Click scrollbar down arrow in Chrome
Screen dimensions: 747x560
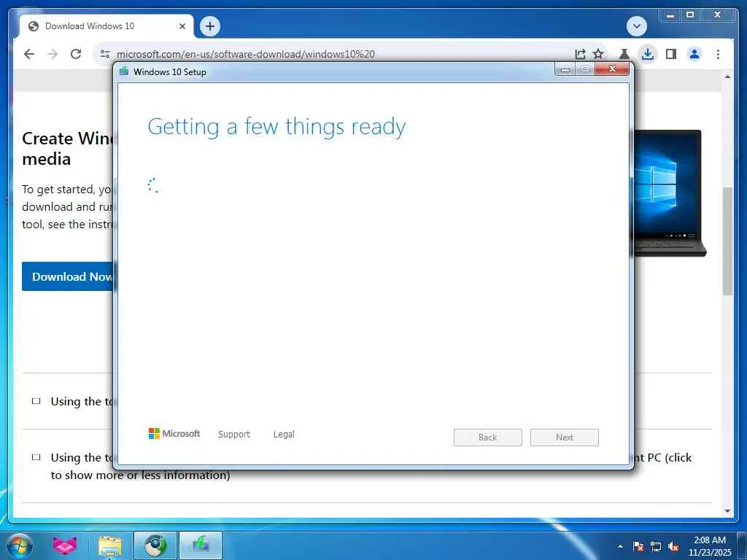tap(727, 511)
